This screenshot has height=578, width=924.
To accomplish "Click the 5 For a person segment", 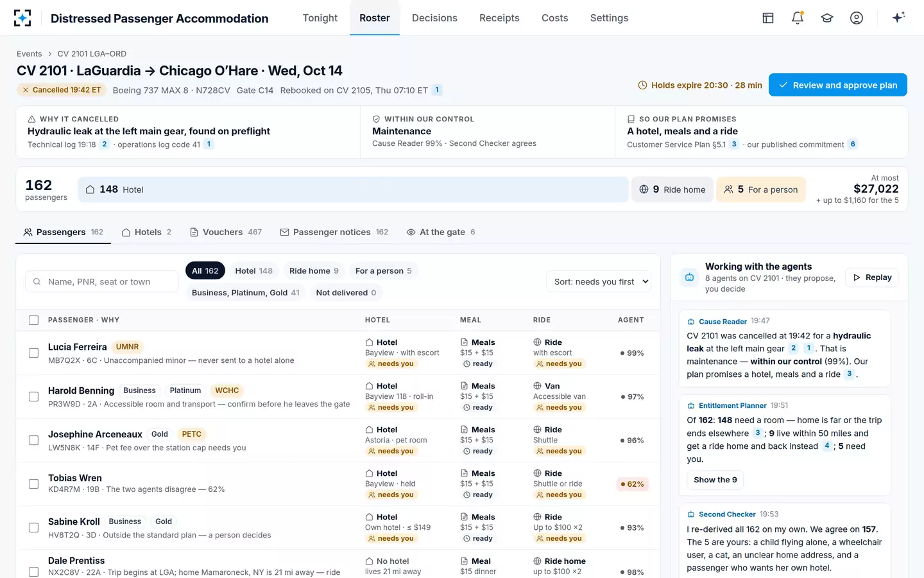I will pos(760,189).
